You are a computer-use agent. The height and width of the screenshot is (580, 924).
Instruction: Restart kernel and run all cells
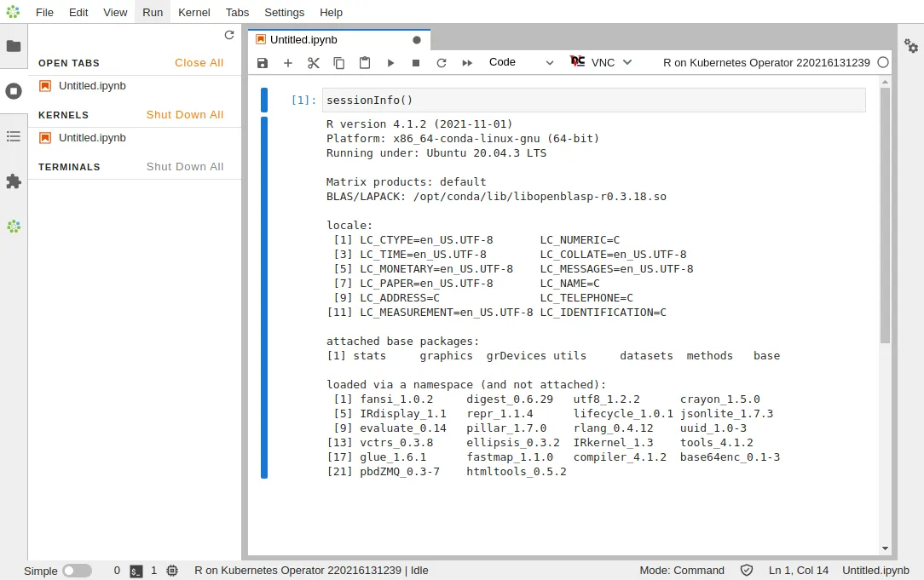tap(467, 63)
